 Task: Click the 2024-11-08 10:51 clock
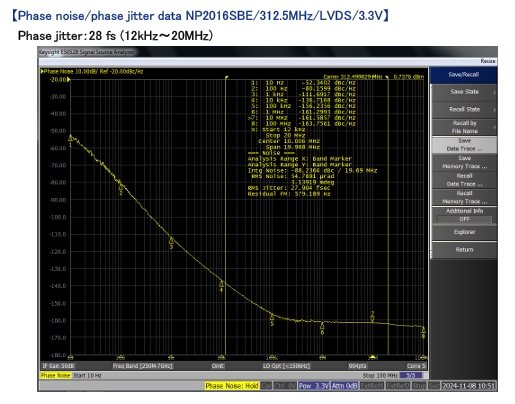(x=468, y=386)
